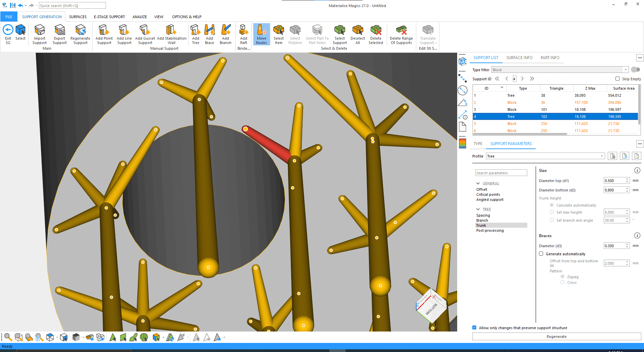
Task: Choose the Cross pattern option
Action: 562,282
